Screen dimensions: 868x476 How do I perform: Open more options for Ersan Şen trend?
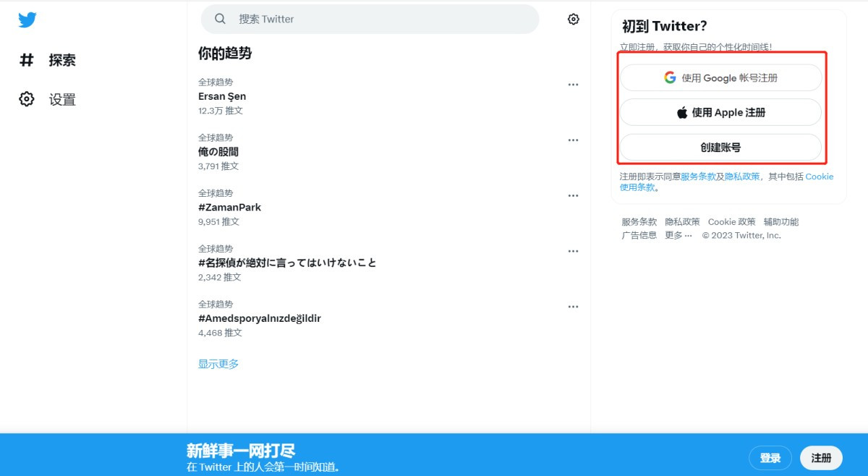[573, 84]
